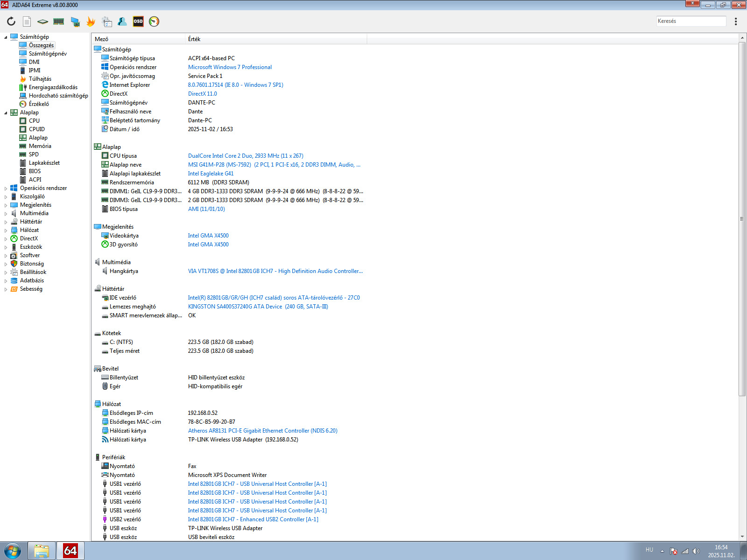Click the monitor and network card toolbar icon
The width and height of the screenshot is (747, 560).
pyautogui.click(x=75, y=21)
